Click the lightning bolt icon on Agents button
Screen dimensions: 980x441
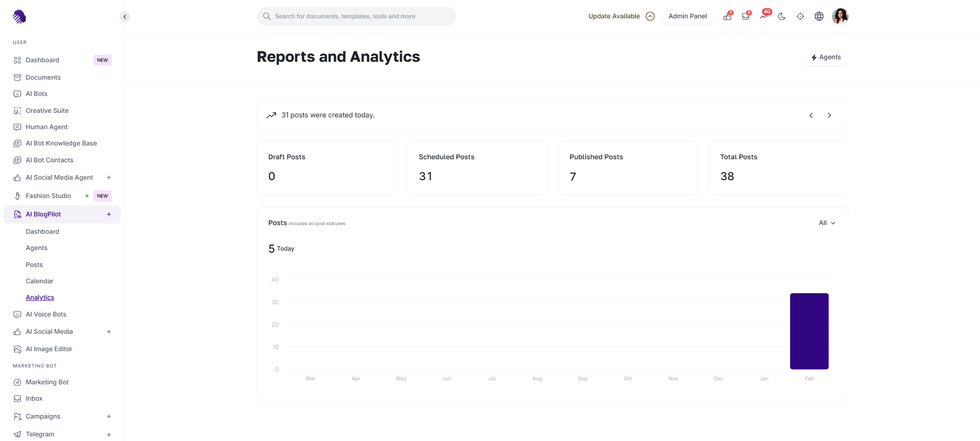coord(814,58)
